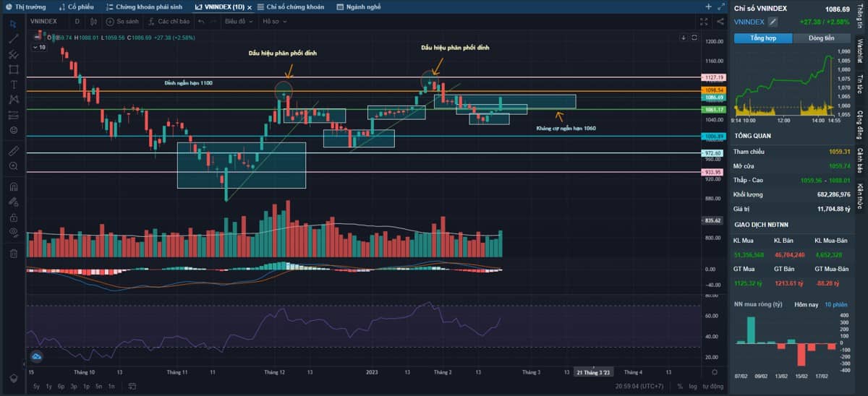Select Hôm nay net-buy period
This screenshot has width=868, height=396.
click(806, 305)
